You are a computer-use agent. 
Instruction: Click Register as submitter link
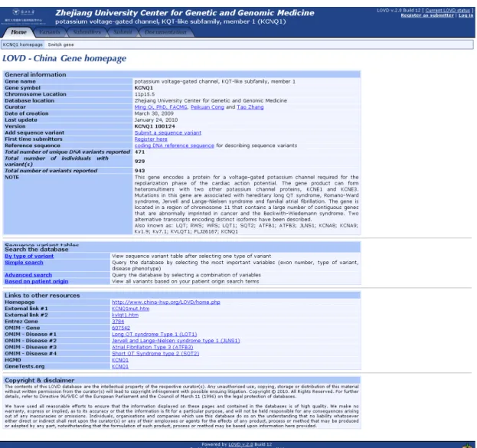coord(427,15)
